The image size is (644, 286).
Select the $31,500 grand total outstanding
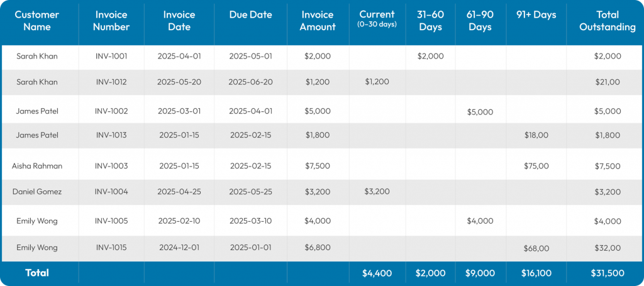[607, 273]
